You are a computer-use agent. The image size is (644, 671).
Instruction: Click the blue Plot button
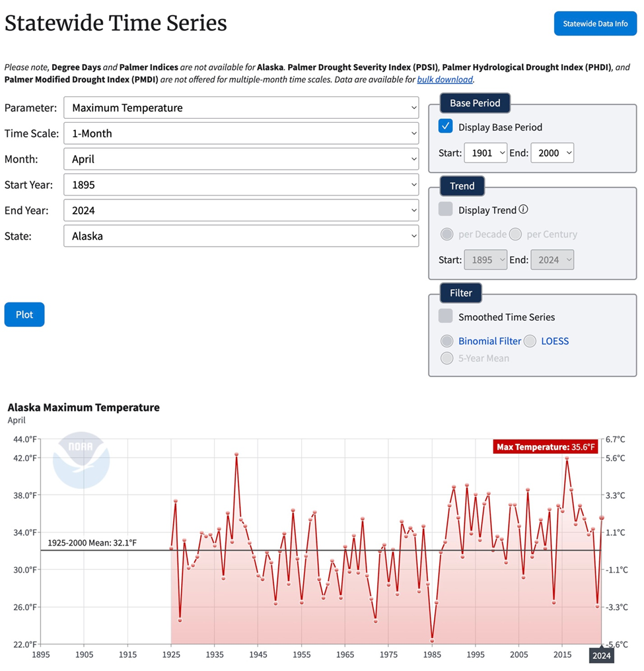tap(24, 314)
